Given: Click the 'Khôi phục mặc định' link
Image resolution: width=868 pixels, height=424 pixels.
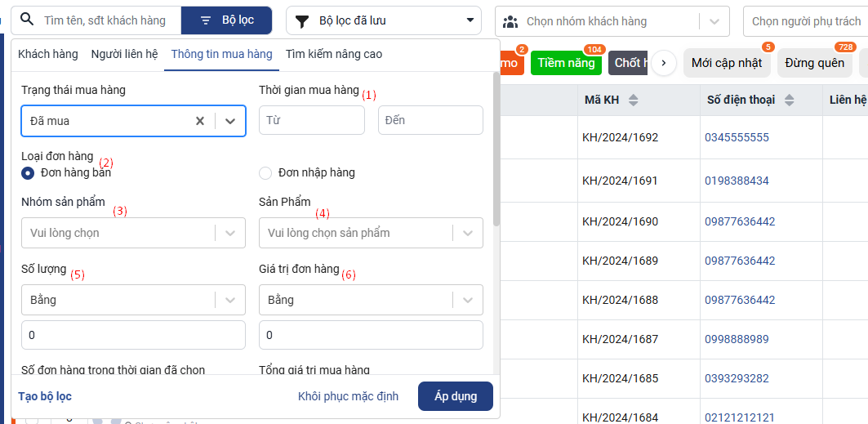Looking at the screenshot, I should click(348, 396).
